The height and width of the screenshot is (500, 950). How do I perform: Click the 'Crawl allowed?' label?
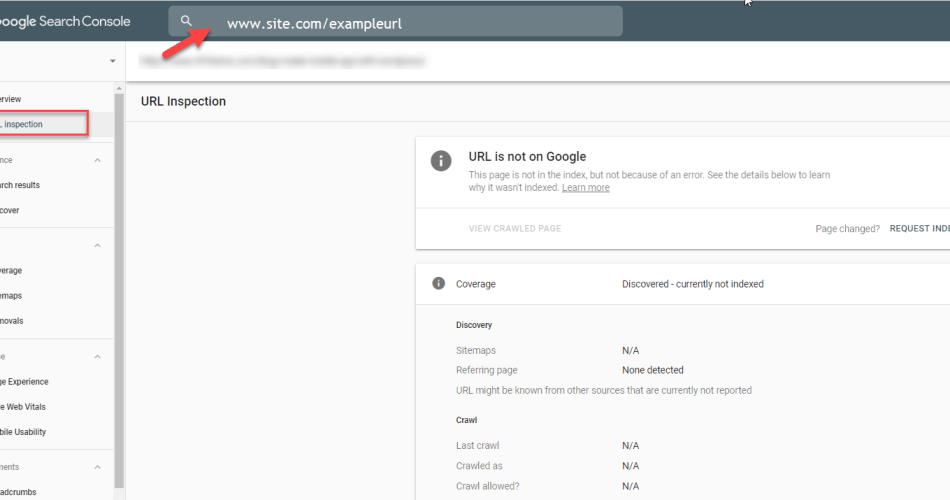487,486
